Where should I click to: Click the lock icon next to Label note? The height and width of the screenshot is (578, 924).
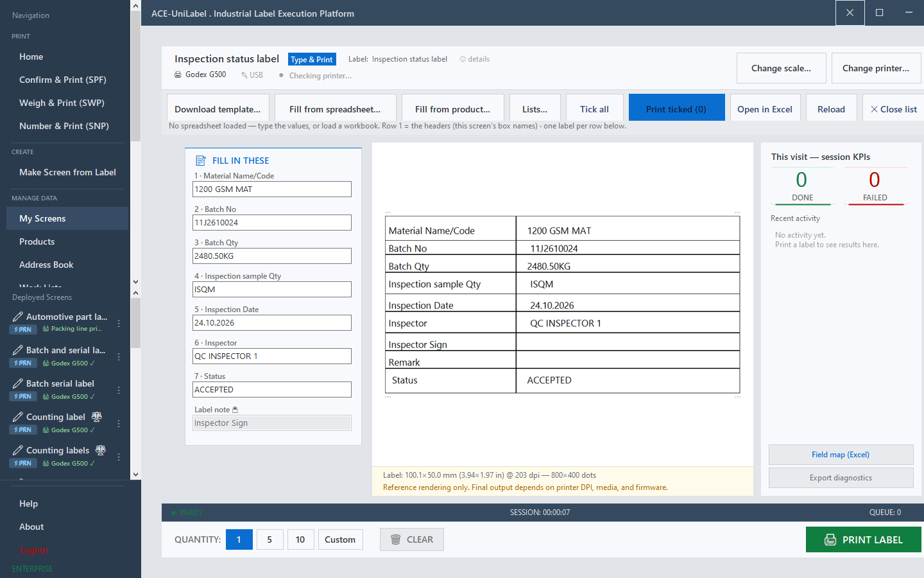coord(235,410)
